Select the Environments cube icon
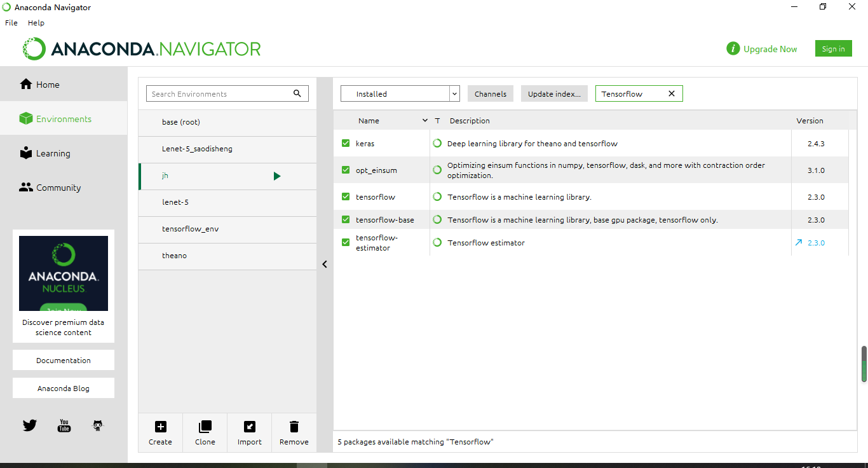Image resolution: width=868 pixels, height=468 pixels. coord(25,118)
